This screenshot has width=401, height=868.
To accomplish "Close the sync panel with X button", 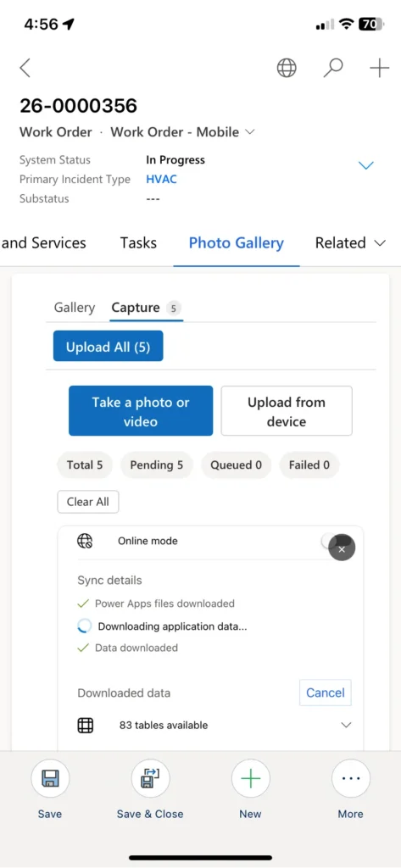I will pyautogui.click(x=342, y=549).
